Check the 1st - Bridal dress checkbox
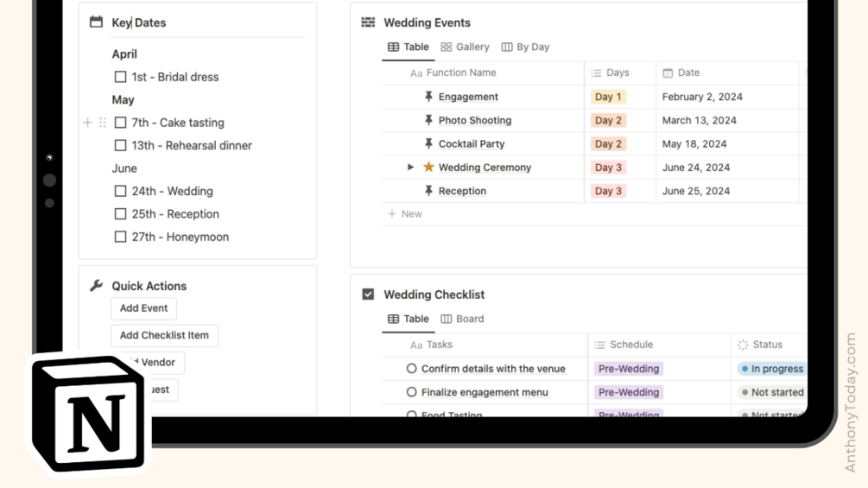 pos(121,77)
